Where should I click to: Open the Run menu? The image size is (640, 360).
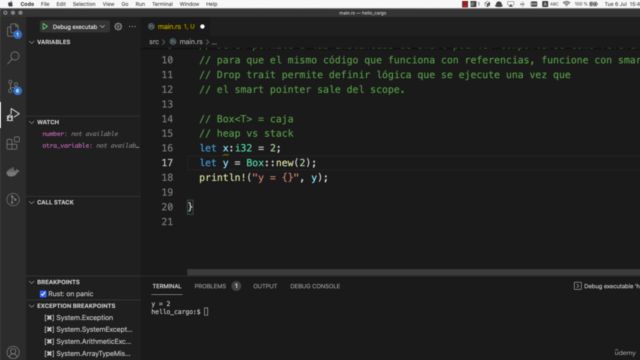(x=140, y=4)
